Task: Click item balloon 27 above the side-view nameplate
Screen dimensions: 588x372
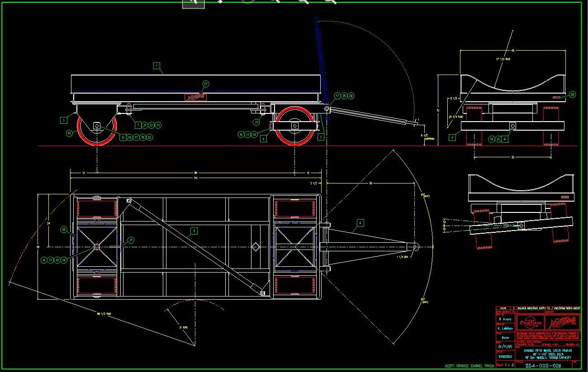Action: [206, 84]
